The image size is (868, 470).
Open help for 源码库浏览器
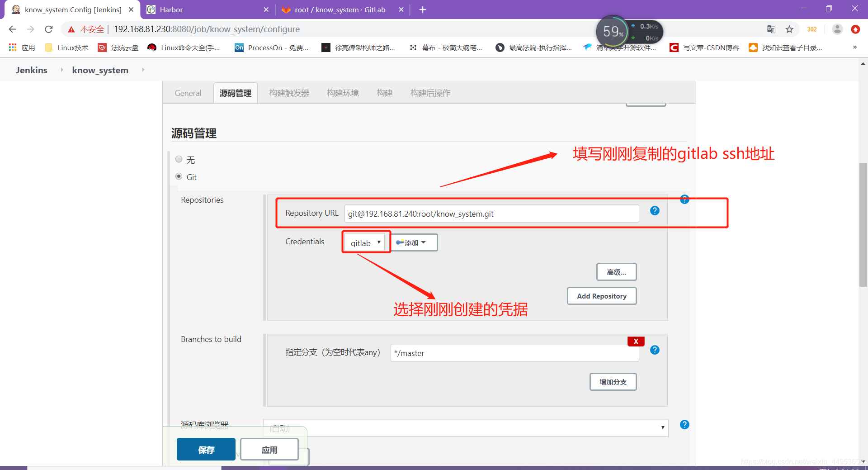pyautogui.click(x=684, y=425)
